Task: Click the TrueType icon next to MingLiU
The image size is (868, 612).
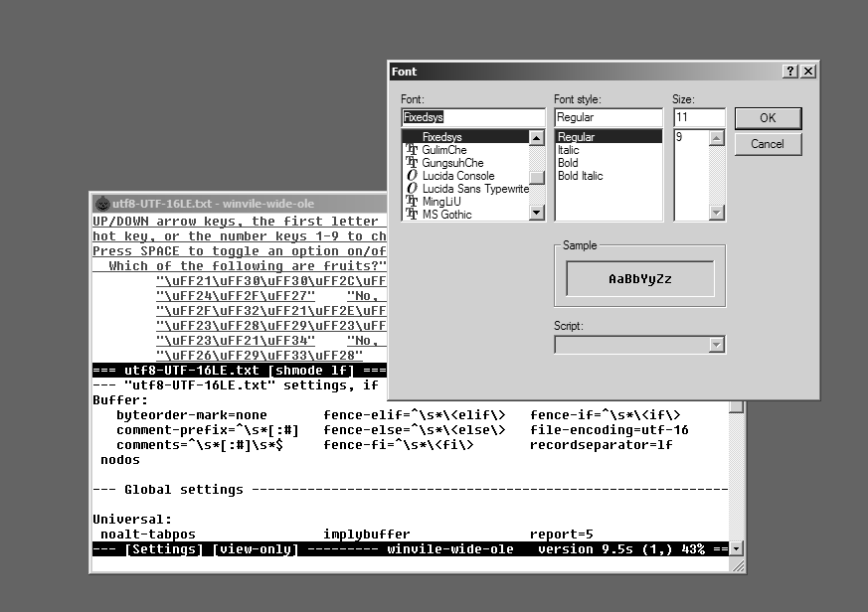Action: pyautogui.click(x=412, y=202)
